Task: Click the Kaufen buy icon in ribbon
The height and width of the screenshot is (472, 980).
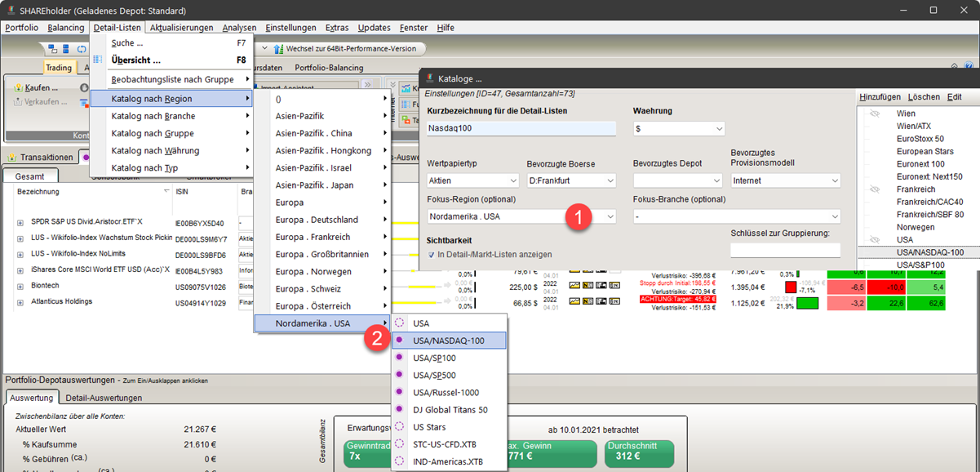Action: click(x=17, y=87)
